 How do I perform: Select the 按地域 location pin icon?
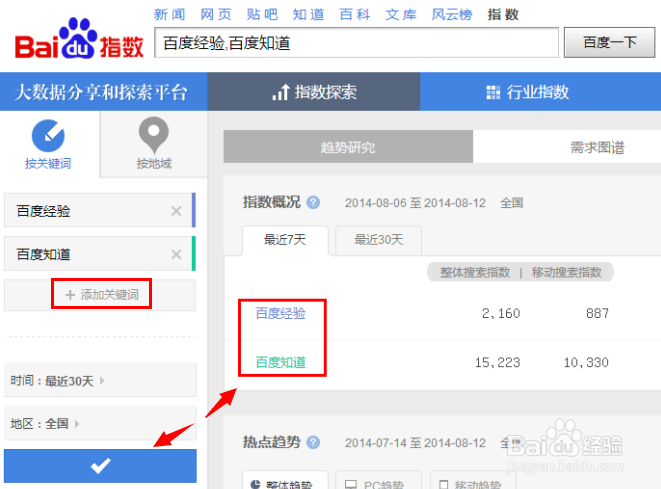point(154,135)
